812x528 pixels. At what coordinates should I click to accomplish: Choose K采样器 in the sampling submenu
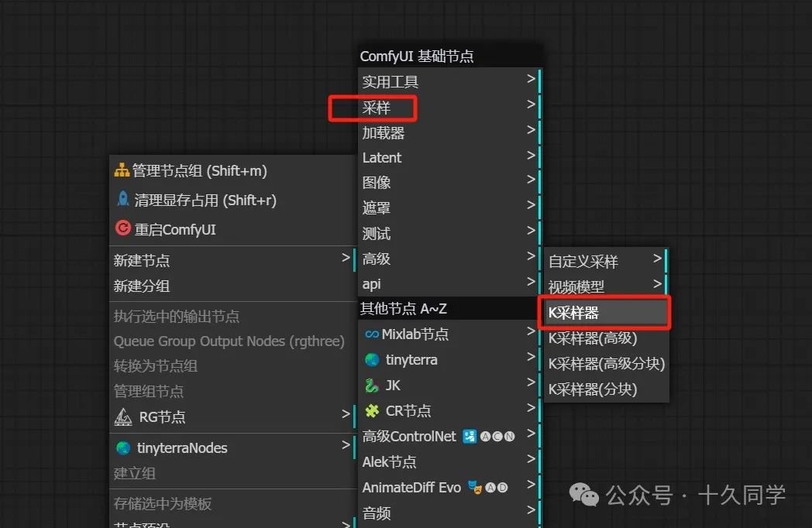tap(605, 313)
